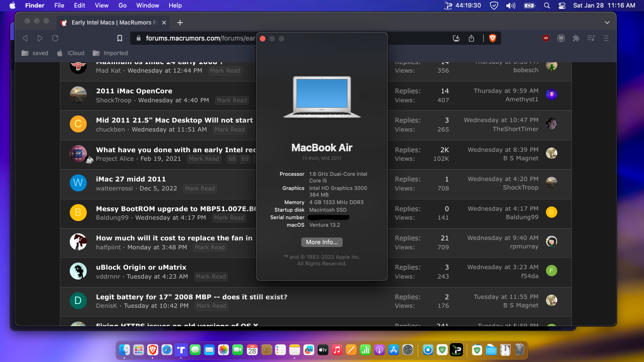The height and width of the screenshot is (362, 644).
Task: Open Brave browser in the Dock
Action: [x=153, y=350]
